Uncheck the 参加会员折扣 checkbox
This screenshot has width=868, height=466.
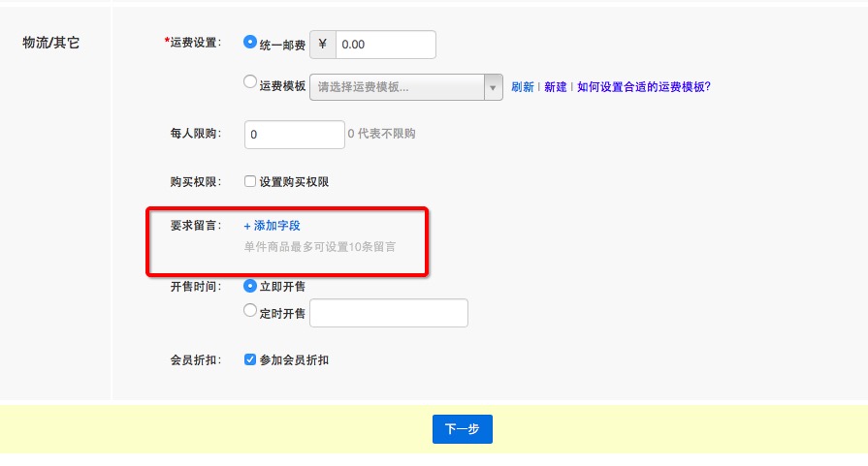pyautogui.click(x=250, y=359)
